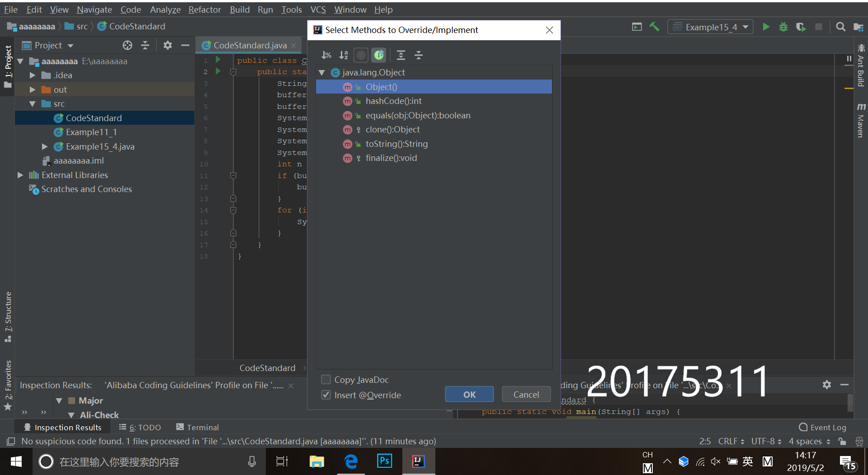Toggle show interfaces green icon in dialog
The image size is (868, 475).
coord(379,55)
